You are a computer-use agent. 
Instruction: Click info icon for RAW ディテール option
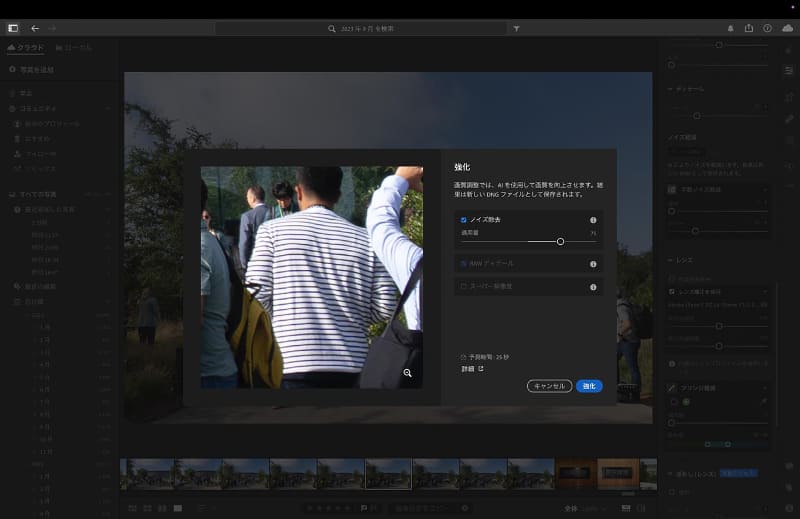click(x=593, y=264)
